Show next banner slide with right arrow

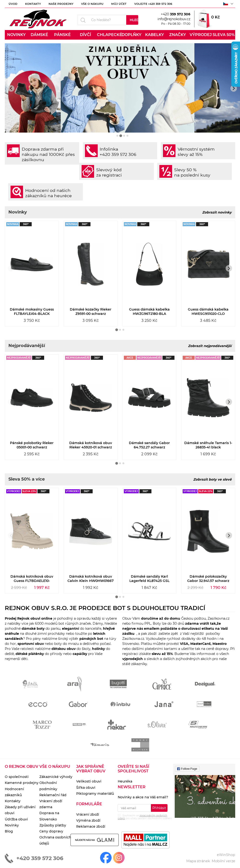[233, 88]
